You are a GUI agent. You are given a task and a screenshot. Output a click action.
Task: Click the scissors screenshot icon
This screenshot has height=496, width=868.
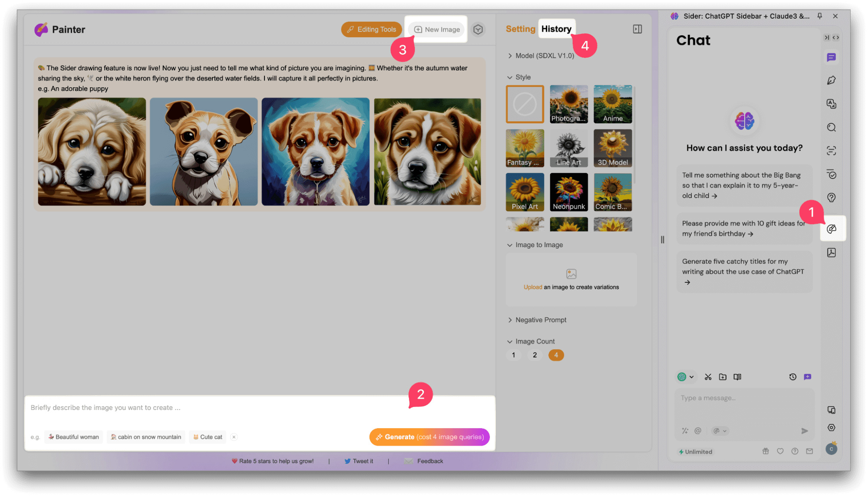708,377
